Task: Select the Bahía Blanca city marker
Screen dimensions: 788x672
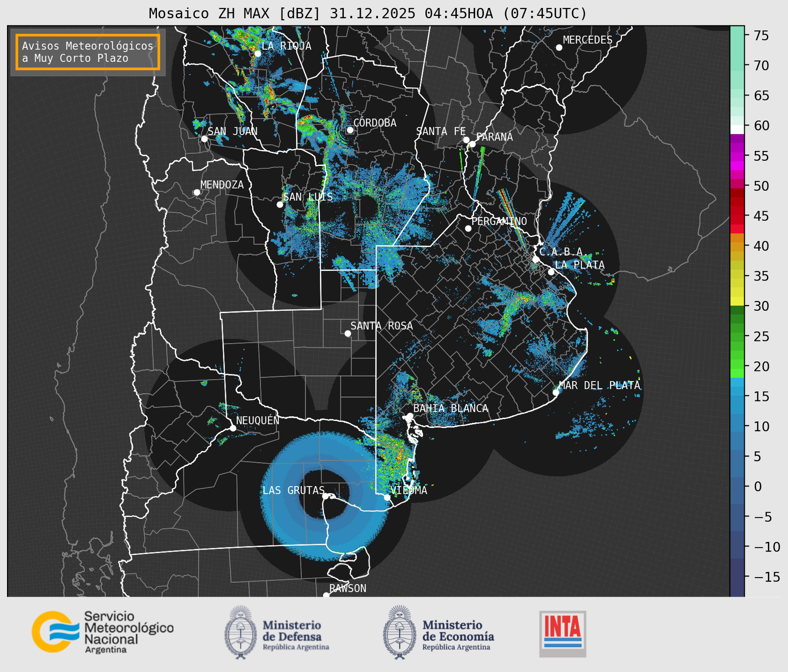Action: click(x=410, y=416)
